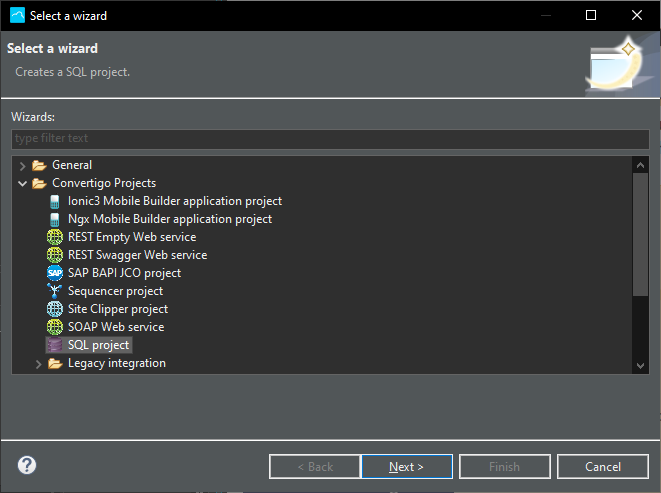Image resolution: width=661 pixels, height=493 pixels.
Task: Click the SAP logo icon
Action: [x=55, y=273]
